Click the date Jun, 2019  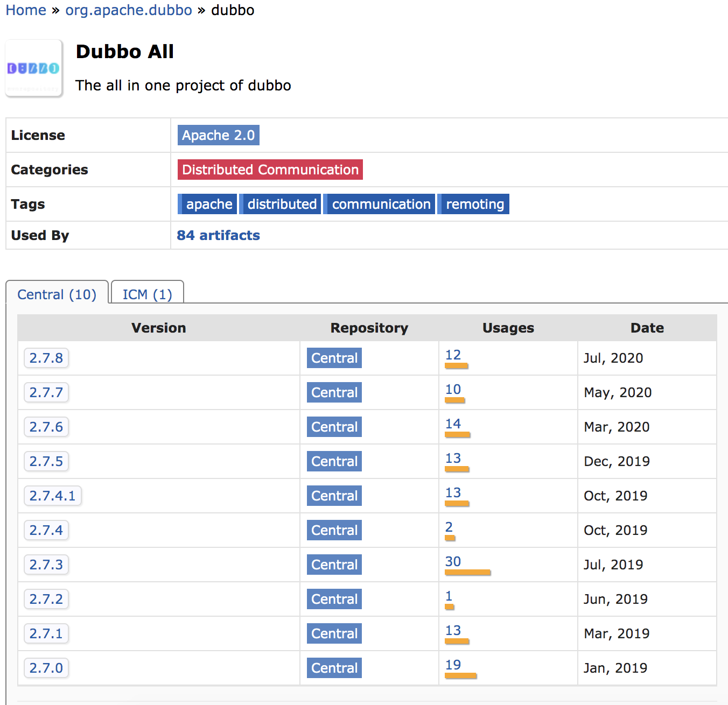pyautogui.click(x=615, y=600)
